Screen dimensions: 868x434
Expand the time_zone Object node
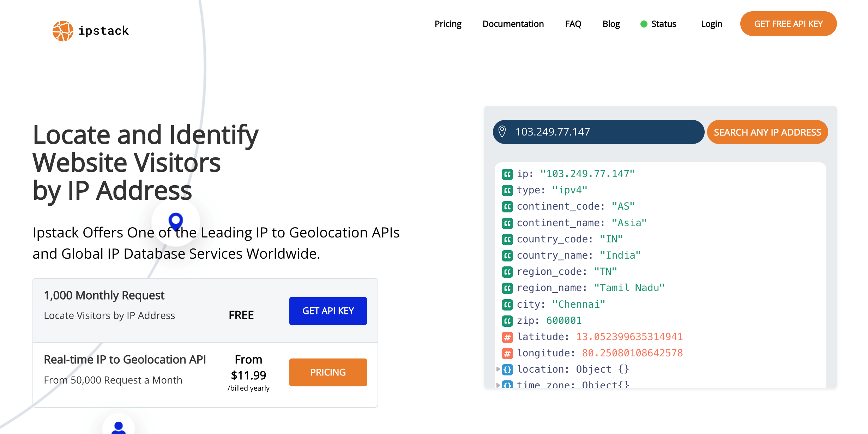498,385
